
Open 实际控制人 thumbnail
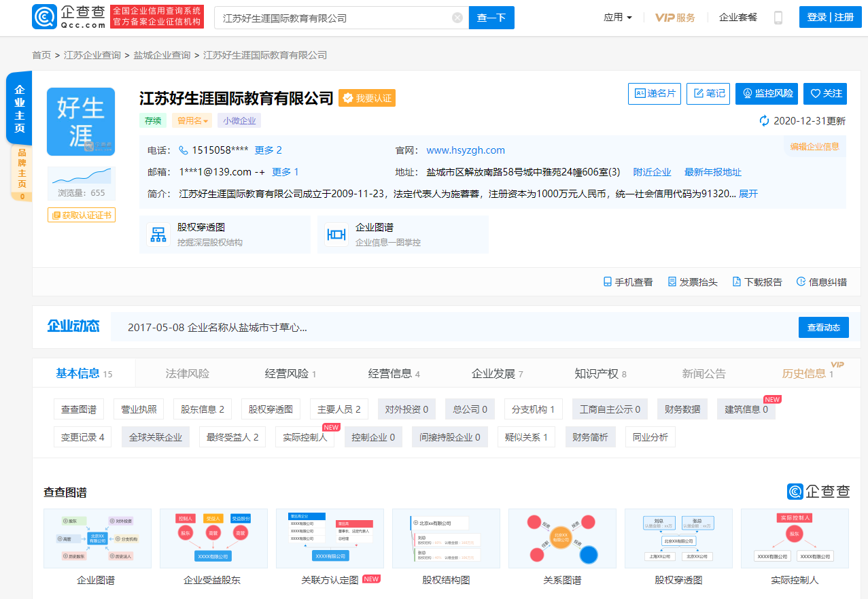pos(795,538)
